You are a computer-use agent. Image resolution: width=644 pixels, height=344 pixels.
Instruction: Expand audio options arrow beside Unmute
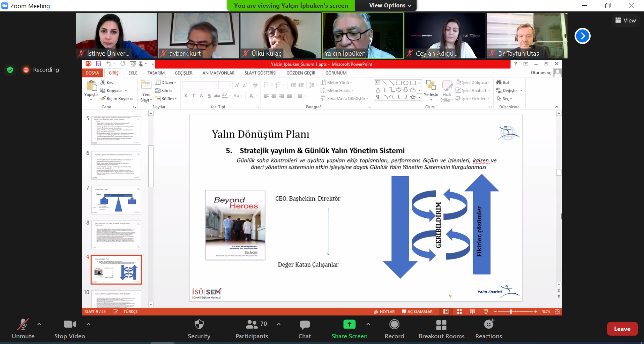point(39,324)
